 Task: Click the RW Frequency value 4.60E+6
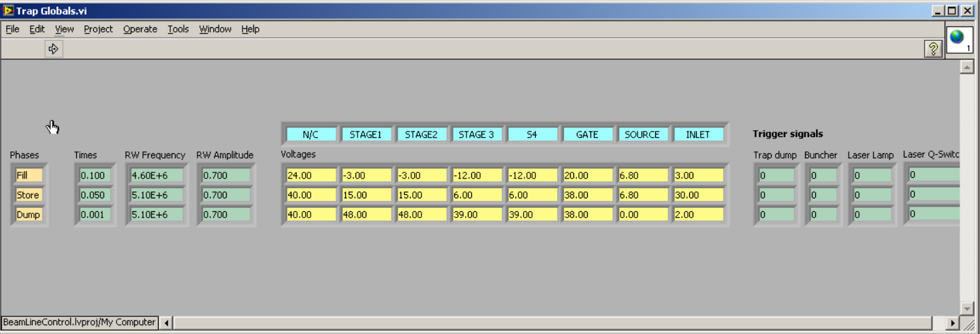157,175
